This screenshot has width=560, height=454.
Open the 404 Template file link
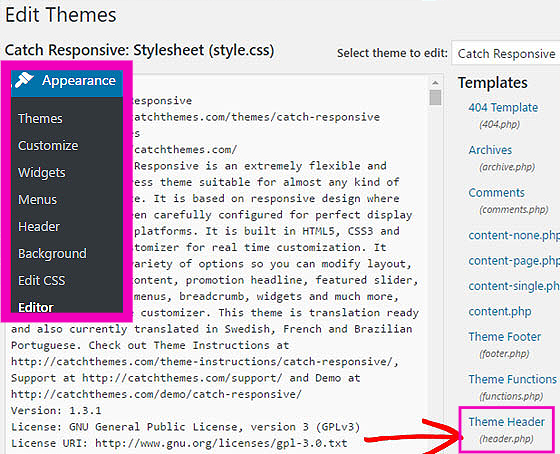tap(503, 108)
